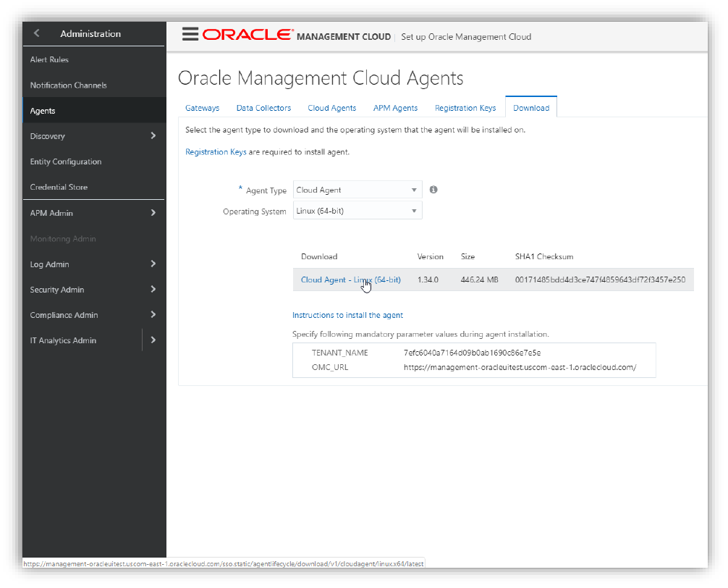Switch to the APM Agents tab
728x588 pixels.
point(395,108)
